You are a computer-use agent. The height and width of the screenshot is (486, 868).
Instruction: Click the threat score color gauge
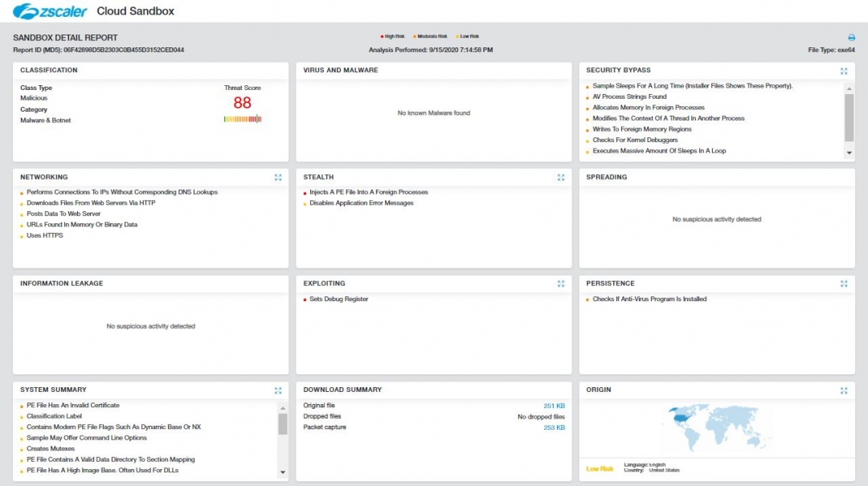click(242, 119)
